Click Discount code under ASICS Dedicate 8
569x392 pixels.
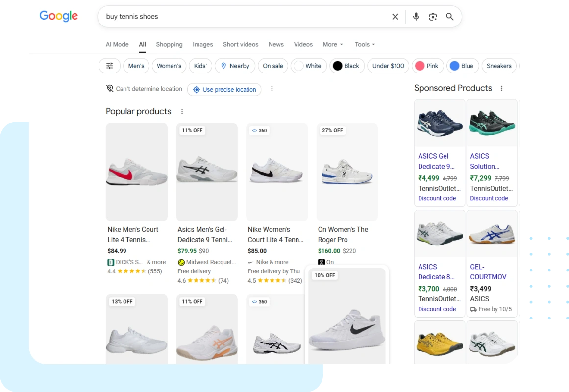437,309
